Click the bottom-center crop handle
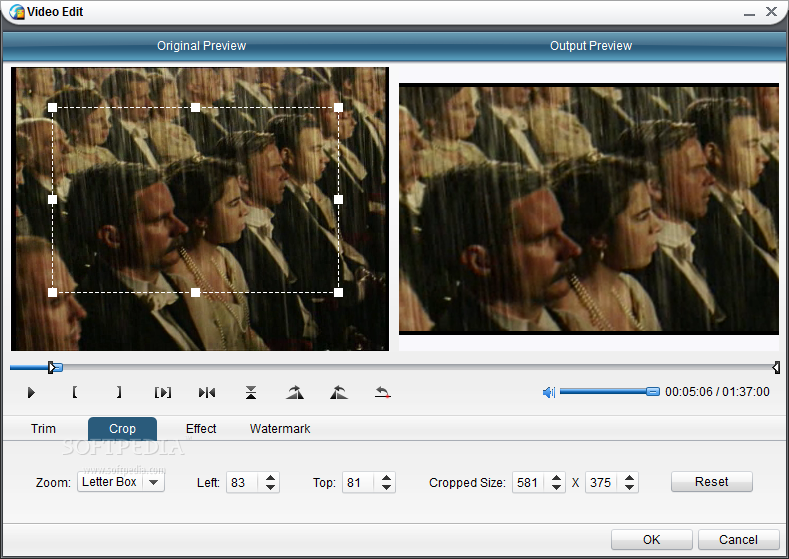This screenshot has height=559, width=789. tap(195, 292)
